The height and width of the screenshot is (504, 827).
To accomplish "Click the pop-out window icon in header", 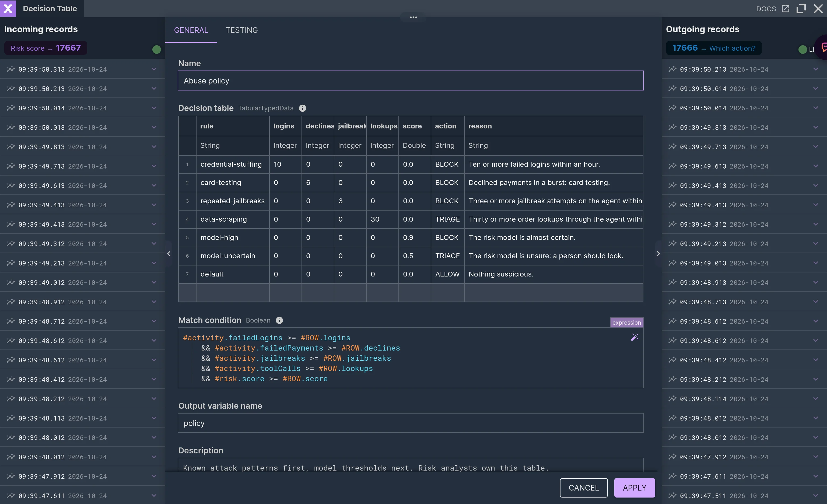I will pos(801,9).
